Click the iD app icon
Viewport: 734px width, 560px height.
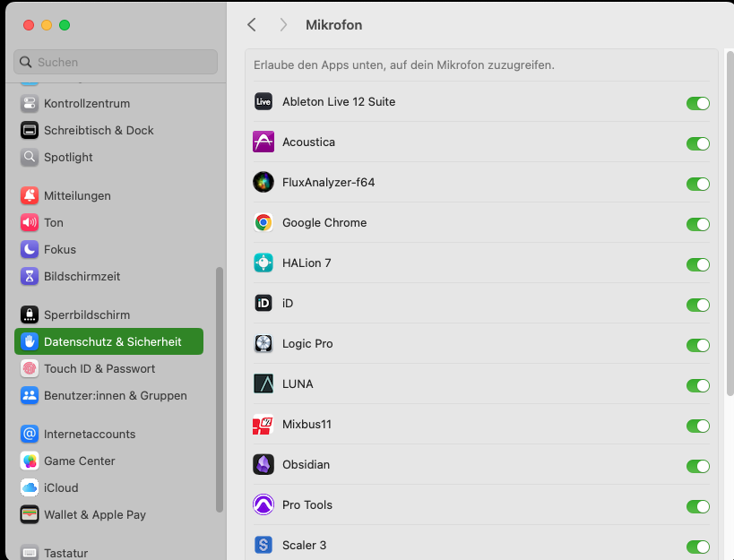[x=263, y=303]
